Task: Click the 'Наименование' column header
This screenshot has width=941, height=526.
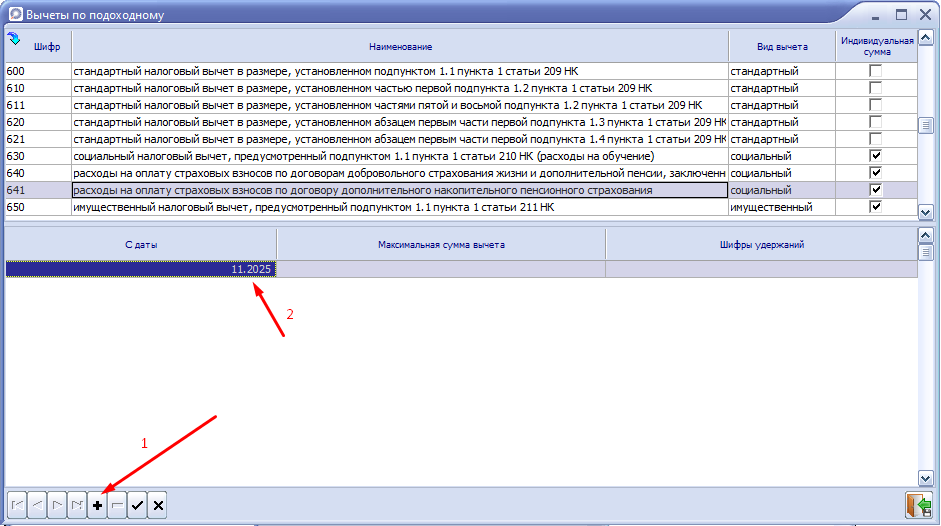Action: click(x=398, y=47)
